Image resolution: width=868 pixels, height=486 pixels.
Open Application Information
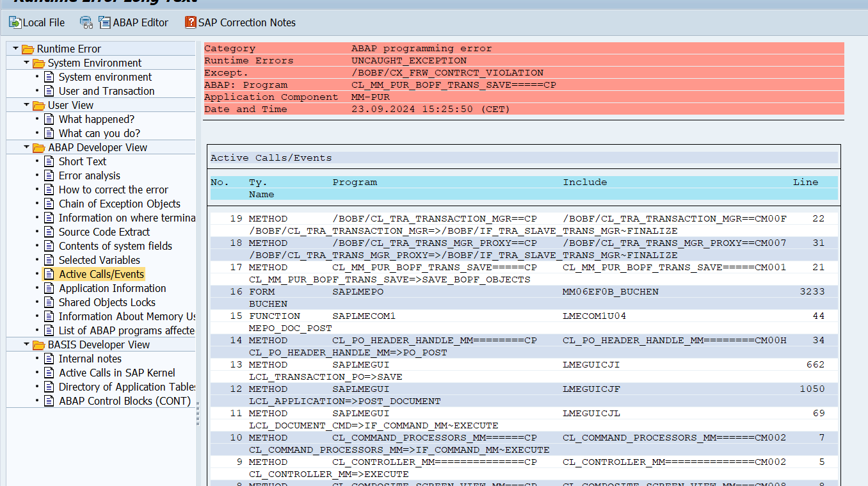113,289
